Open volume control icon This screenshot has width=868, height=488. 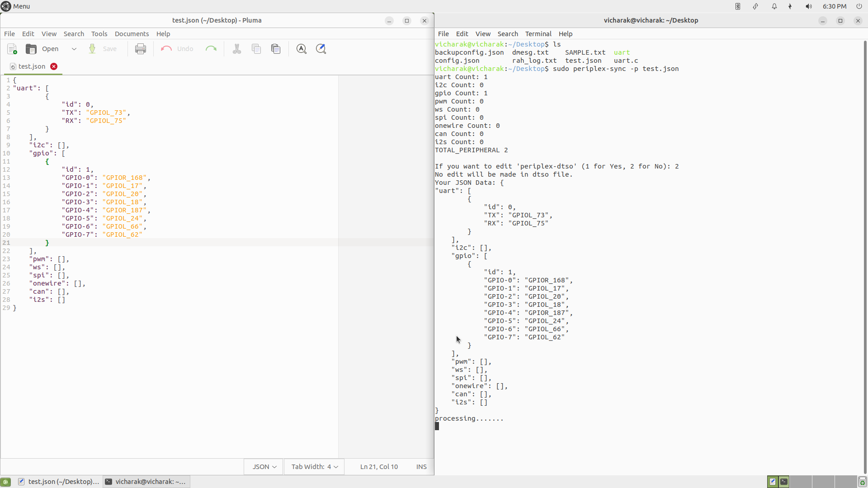coord(809,6)
